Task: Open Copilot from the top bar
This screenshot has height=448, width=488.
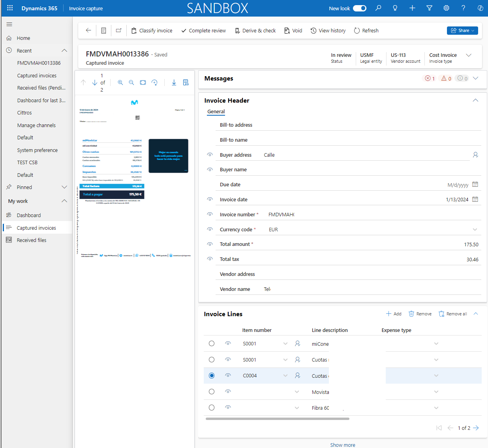Action: point(480,8)
